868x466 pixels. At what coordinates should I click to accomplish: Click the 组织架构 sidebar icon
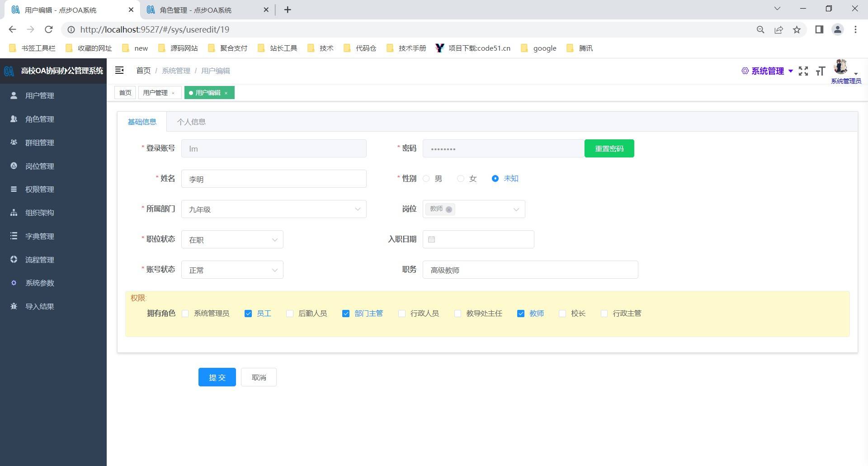coord(14,213)
